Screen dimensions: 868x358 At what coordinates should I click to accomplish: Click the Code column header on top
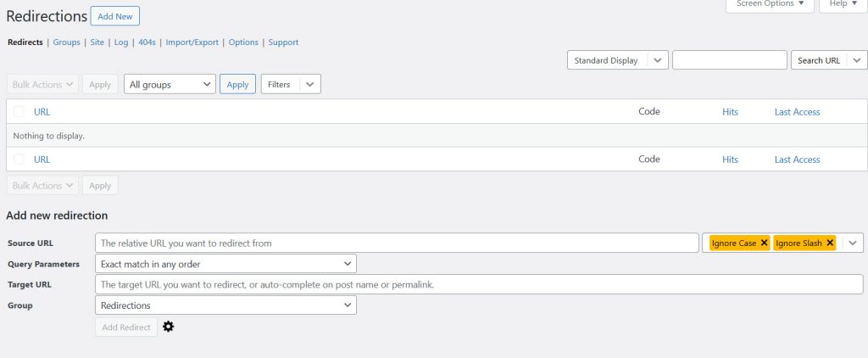[x=649, y=111]
